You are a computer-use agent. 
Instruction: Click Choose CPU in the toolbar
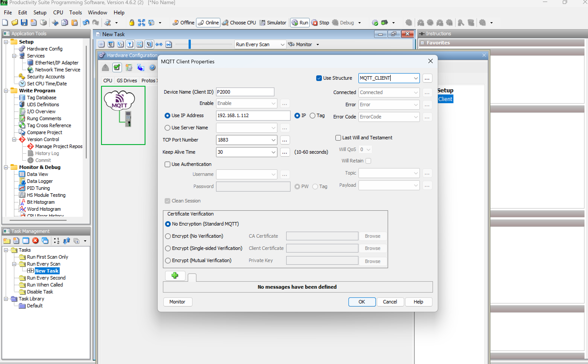[x=239, y=23]
